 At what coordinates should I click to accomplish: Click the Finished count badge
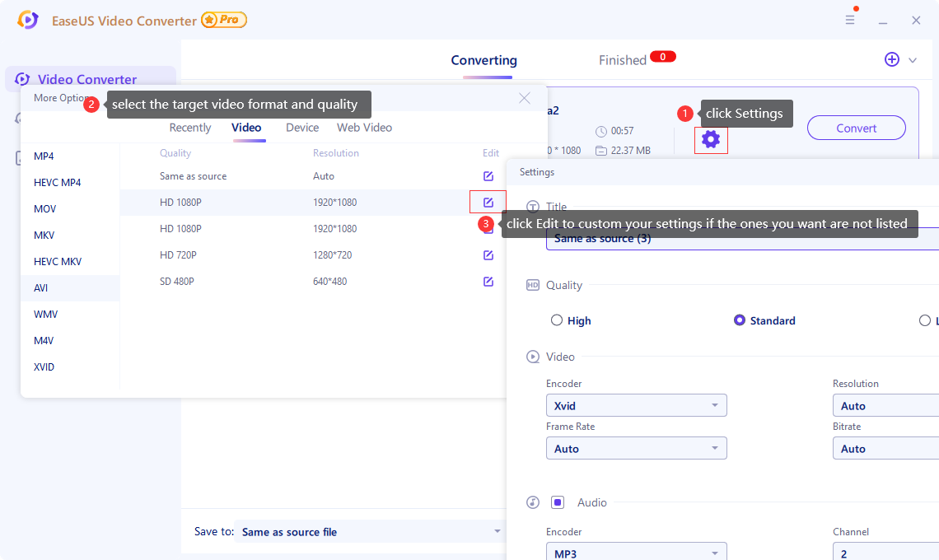click(x=663, y=56)
